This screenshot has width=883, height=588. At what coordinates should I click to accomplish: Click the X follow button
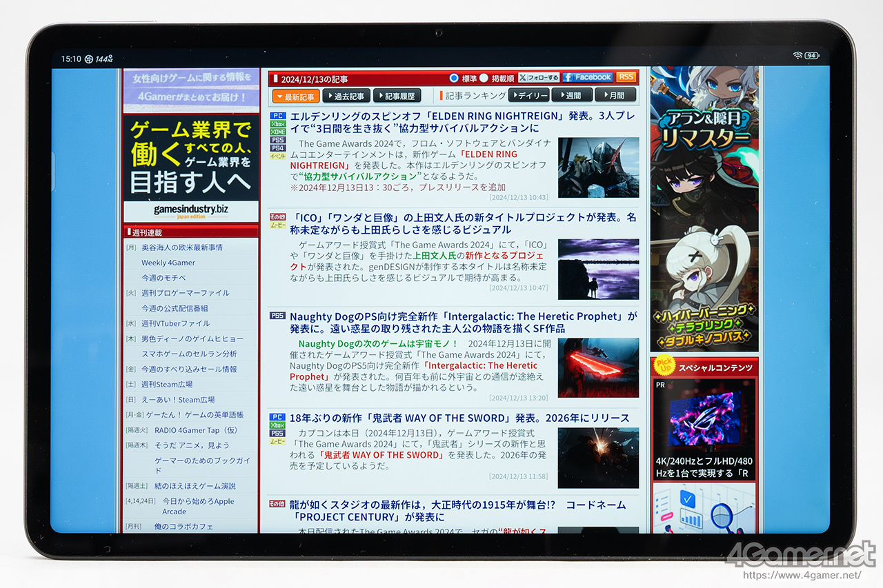pyautogui.click(x=539, y=78)
